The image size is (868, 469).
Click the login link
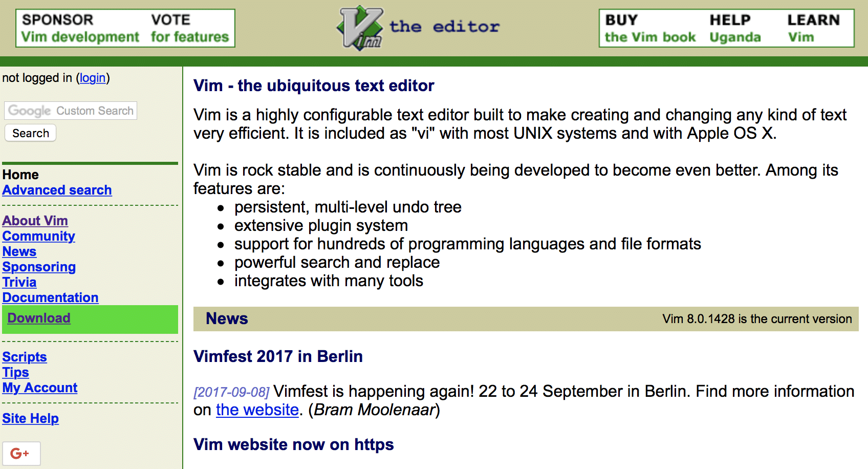coord(93,78)
